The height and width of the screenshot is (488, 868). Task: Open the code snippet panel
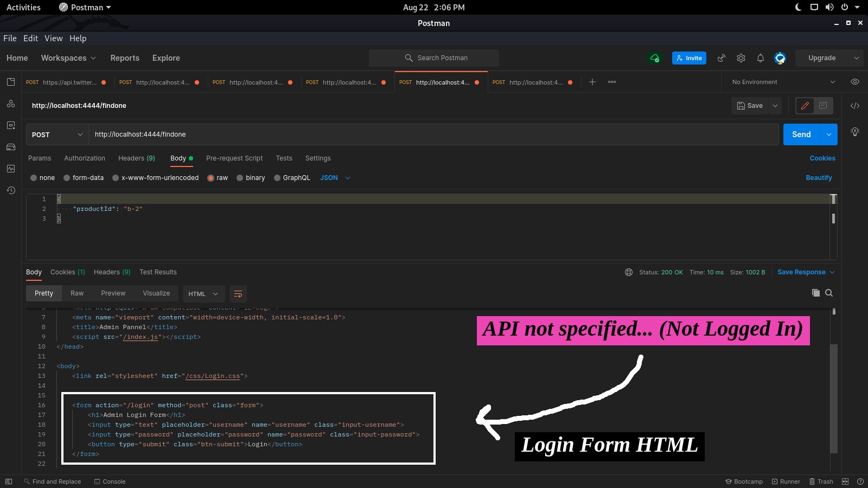click(x=856, y=106)
